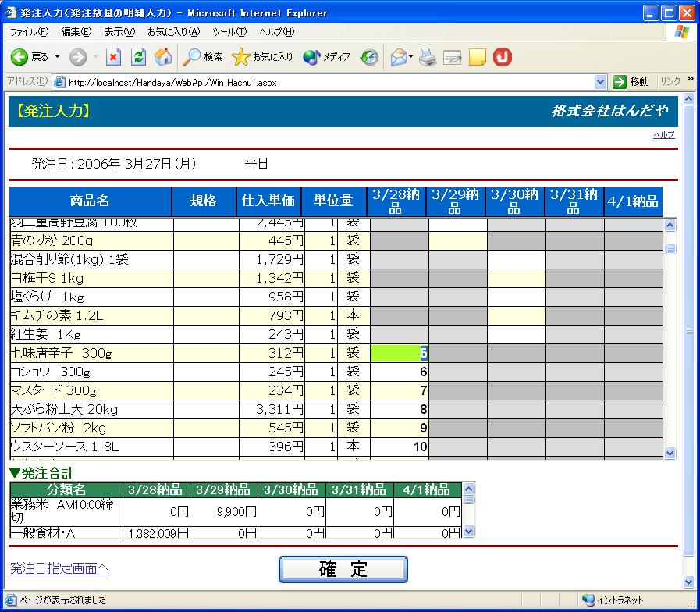Open the History clock icon
700x612 pixels.
click(369, 57)
